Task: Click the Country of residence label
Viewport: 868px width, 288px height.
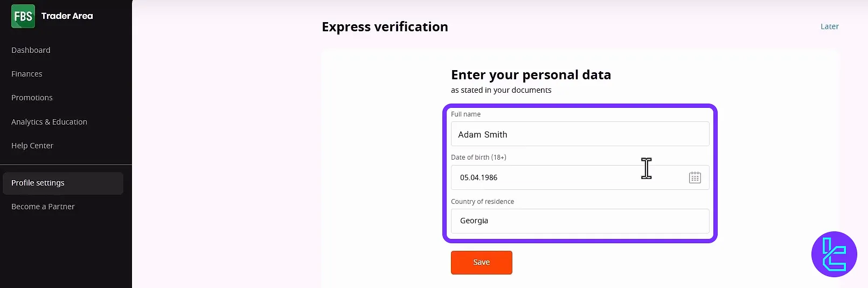Action: pos(482,202)
